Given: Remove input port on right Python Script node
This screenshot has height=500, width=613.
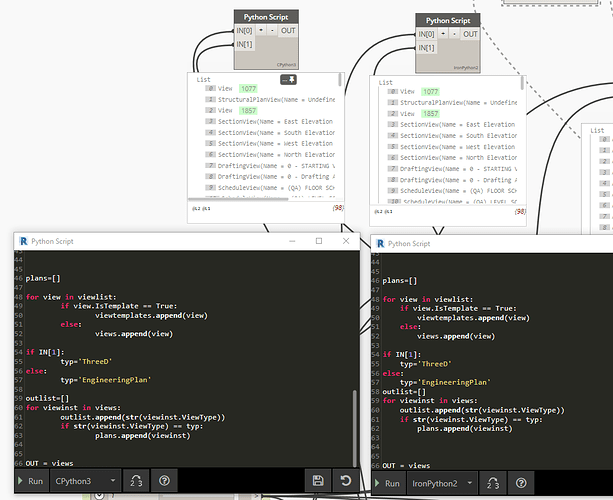Looking at the screenshot, I should (454, 34).
